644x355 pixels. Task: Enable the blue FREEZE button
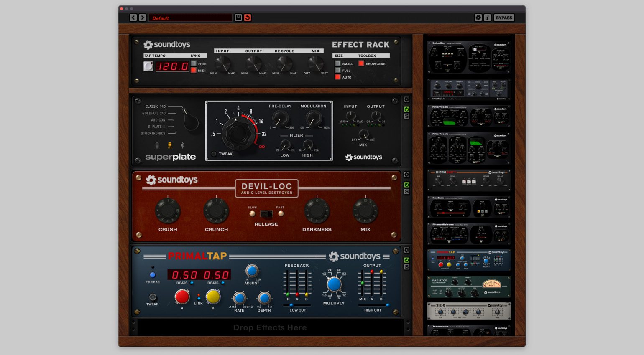coord(153,275)
